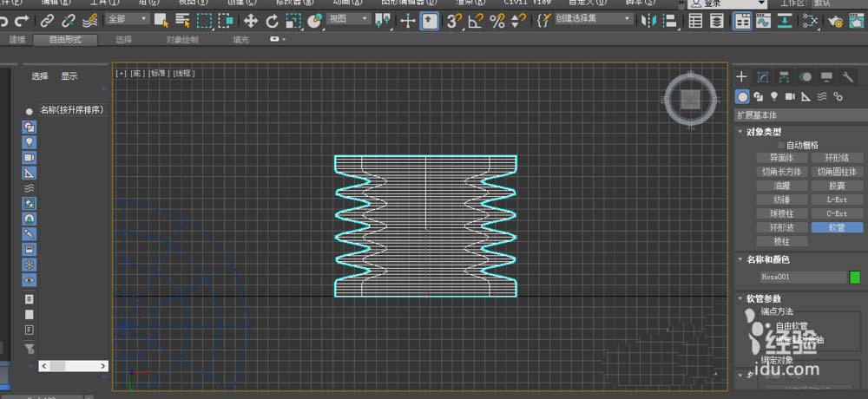Image resolution: width=868 pixels, height=399 pixels.
Task: Collapse the 对象类型 rollout
Action: click(740, 132)
